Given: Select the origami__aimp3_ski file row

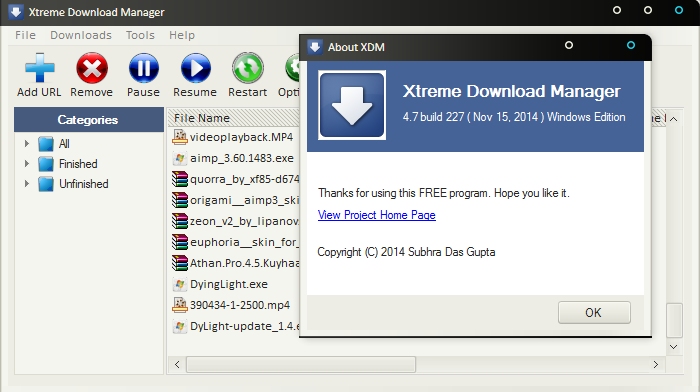Looking at the screenshot, I should [234, 200].
